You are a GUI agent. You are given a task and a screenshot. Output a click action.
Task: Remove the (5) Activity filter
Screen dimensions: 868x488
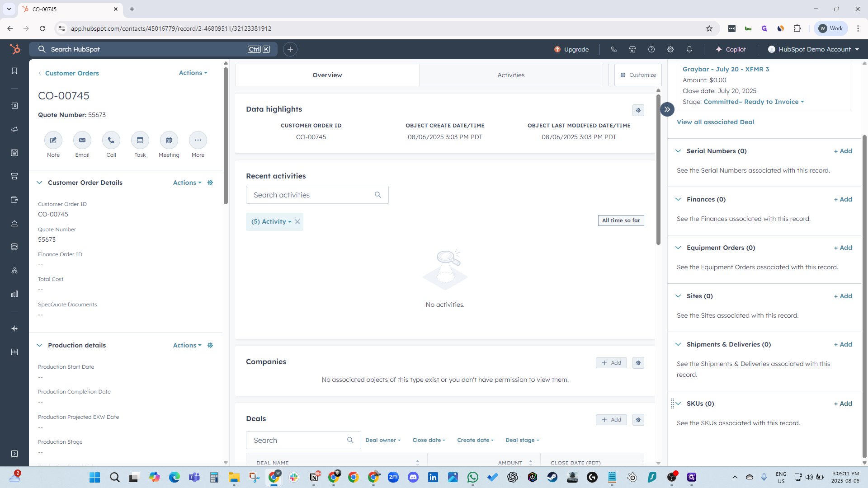tap(297, 222)
